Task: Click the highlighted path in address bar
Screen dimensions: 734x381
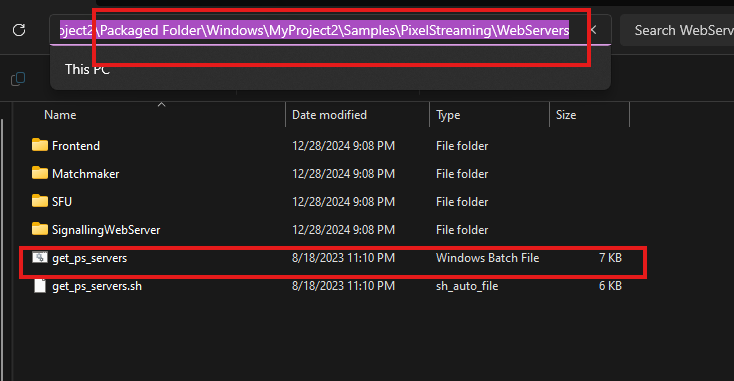Action: pyautogui.click(x=314, y=30)
